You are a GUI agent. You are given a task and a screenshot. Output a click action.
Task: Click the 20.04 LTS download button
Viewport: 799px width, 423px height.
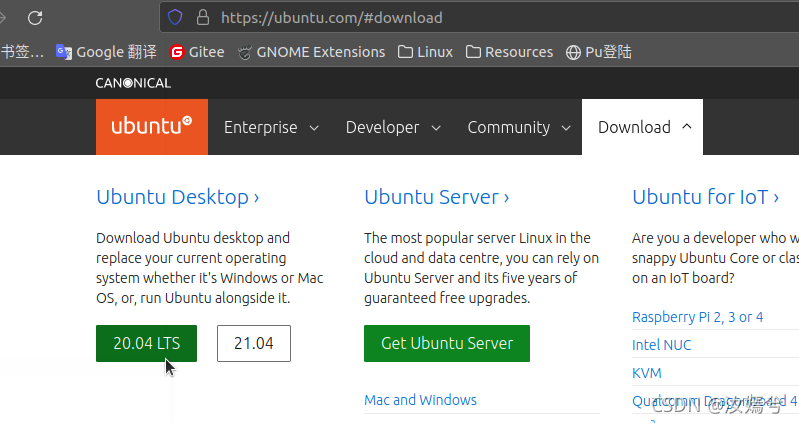pyautogui.click(x=146, y=343)
